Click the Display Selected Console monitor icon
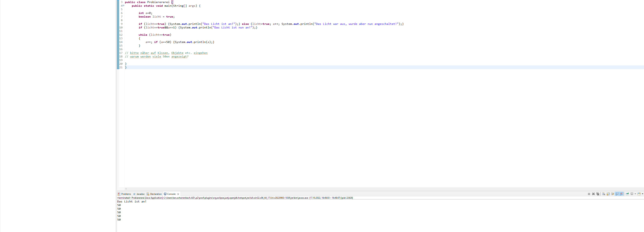This screenshot has width=644, height=232. point(632,194)
